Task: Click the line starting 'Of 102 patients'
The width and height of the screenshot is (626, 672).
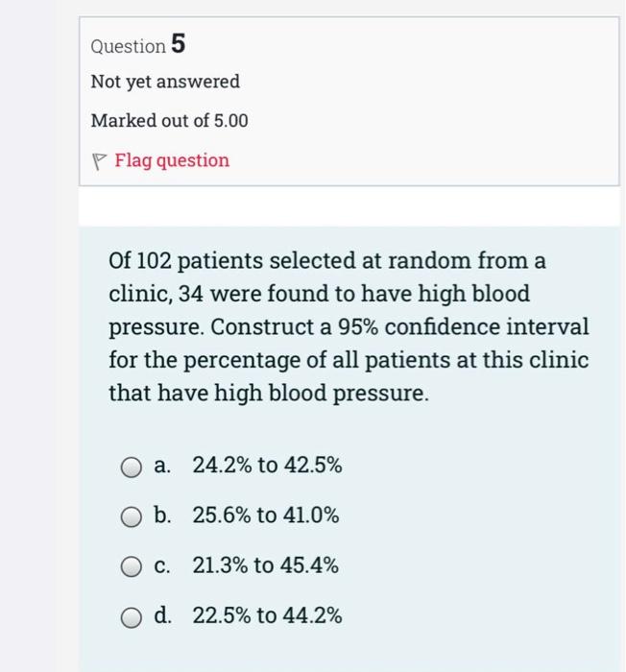Action: (327, 260)
